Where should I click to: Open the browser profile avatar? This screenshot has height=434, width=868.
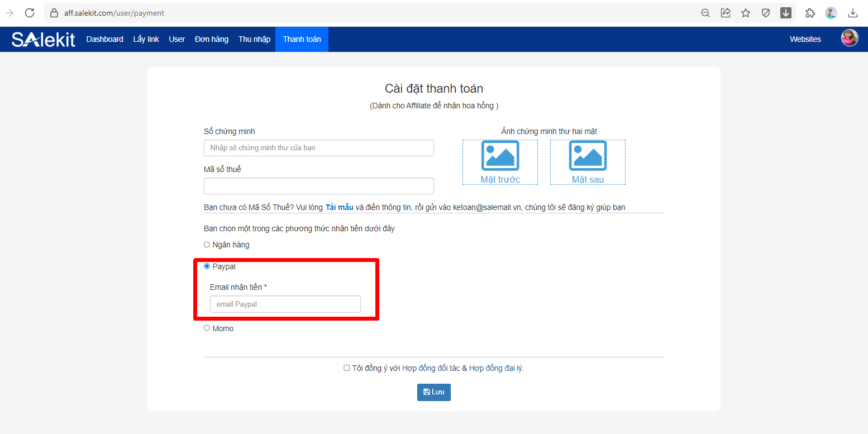pos(831,13)
